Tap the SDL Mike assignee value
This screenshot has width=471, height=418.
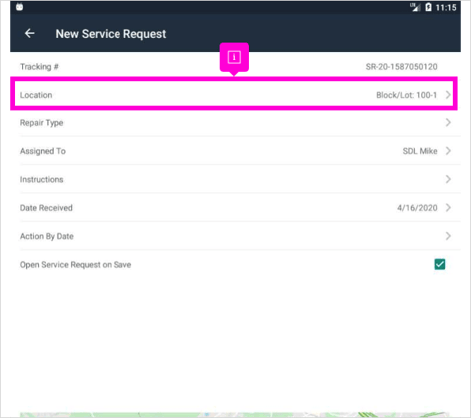(420, 151)
